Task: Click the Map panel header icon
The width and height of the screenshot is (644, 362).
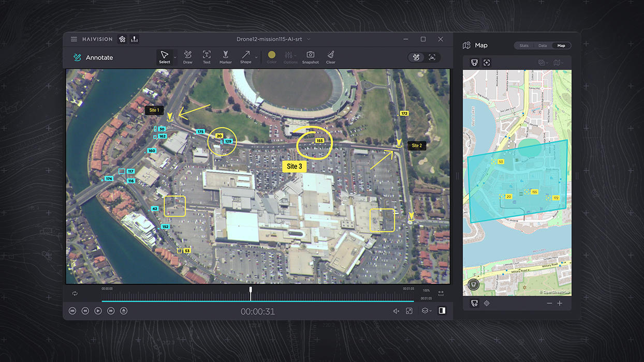Action: click(466, 46)
